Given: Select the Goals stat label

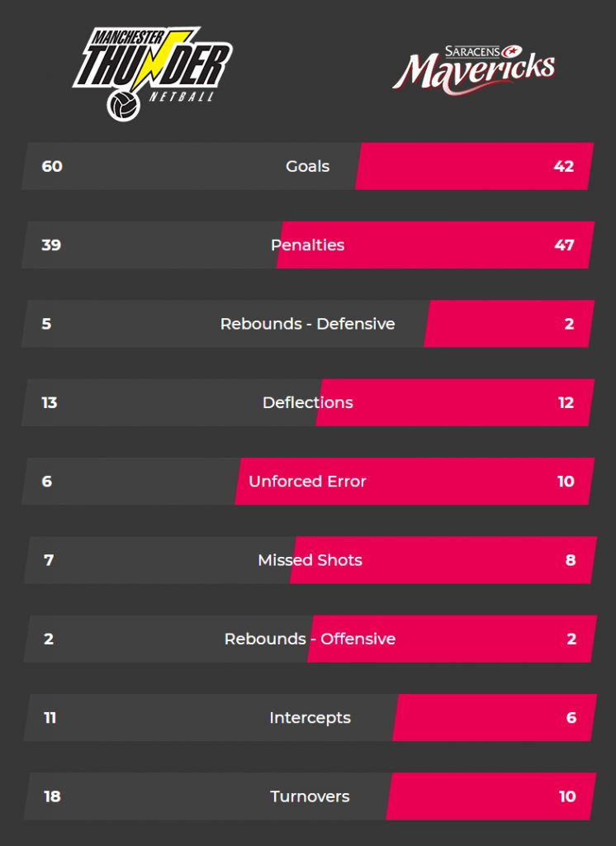Looking at the screenshot, I should pyautogui.click(x=307, y=166).
